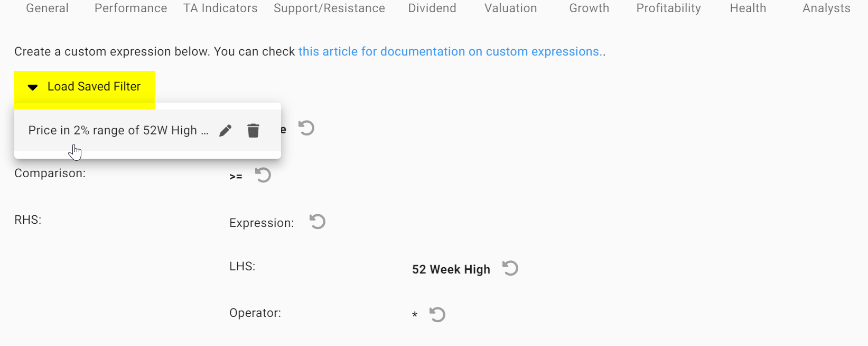Image resolution: width=868 pixels, height=346 pixels.
Task: Reset the multiplication operator field
Action: (437, 315)
